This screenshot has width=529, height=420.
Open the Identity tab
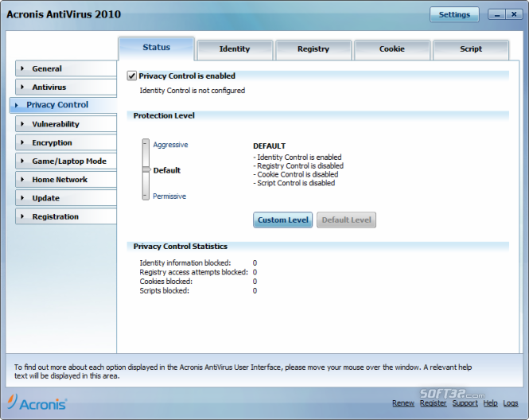235,49
